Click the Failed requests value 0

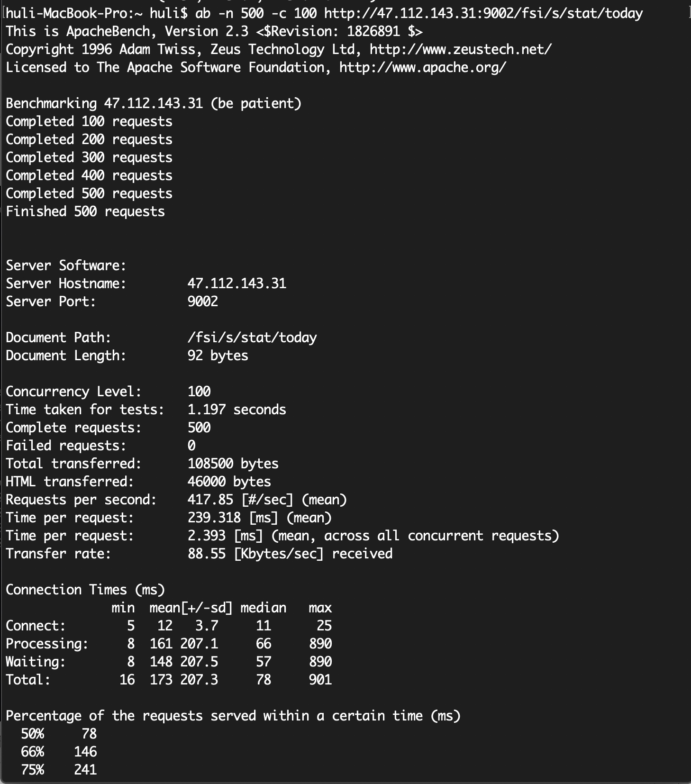(x=191, y=446)
